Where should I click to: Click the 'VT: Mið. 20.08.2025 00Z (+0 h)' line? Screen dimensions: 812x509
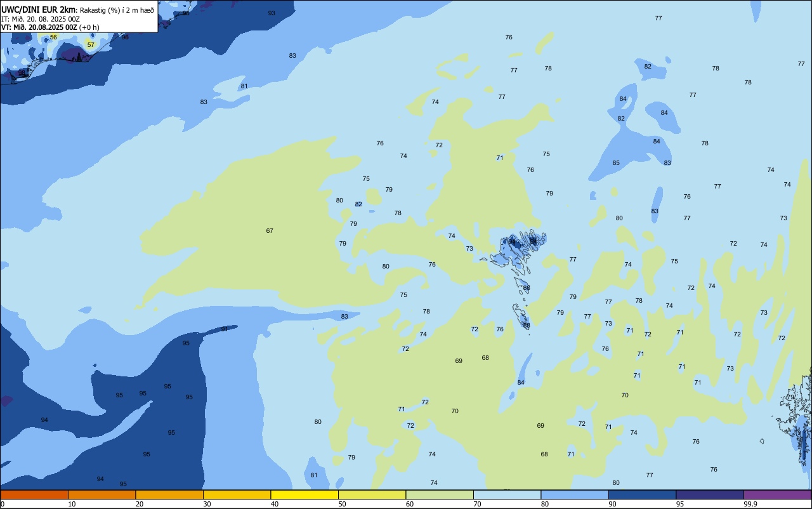pyautogui.click(x=50, y=27)
